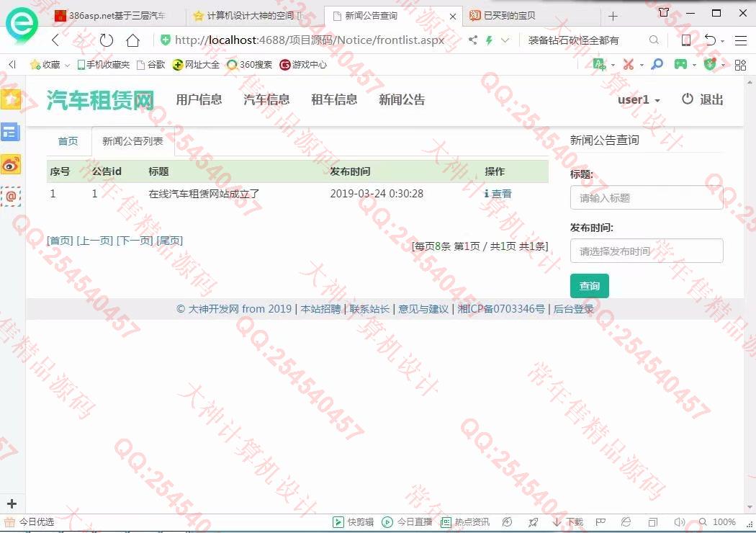Viewport: 756px width, 533px height.
Task: Open the 新闻公告 menu
Action: (402, 100)
